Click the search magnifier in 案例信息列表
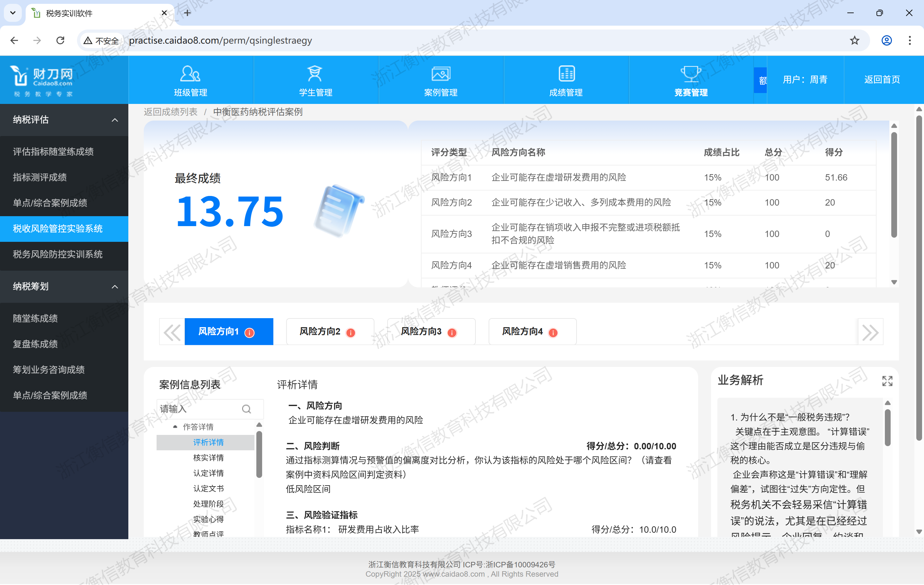The height and width of the screenshot is (585, 924). point(246,409)
